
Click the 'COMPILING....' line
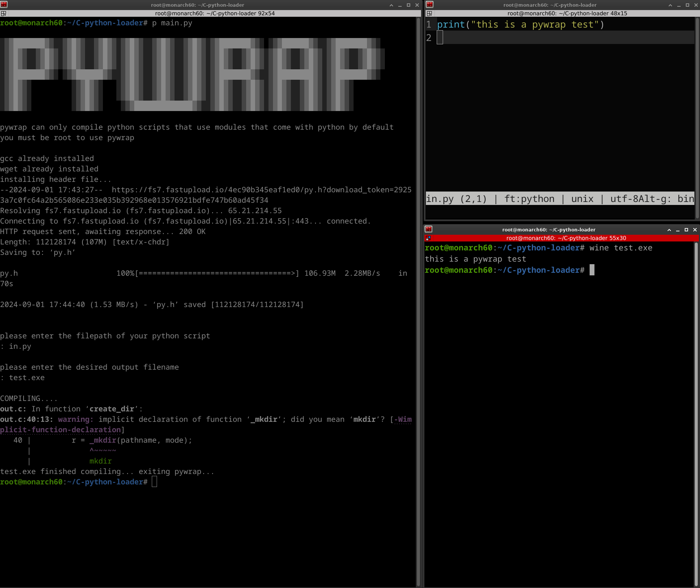click(29, 399)
